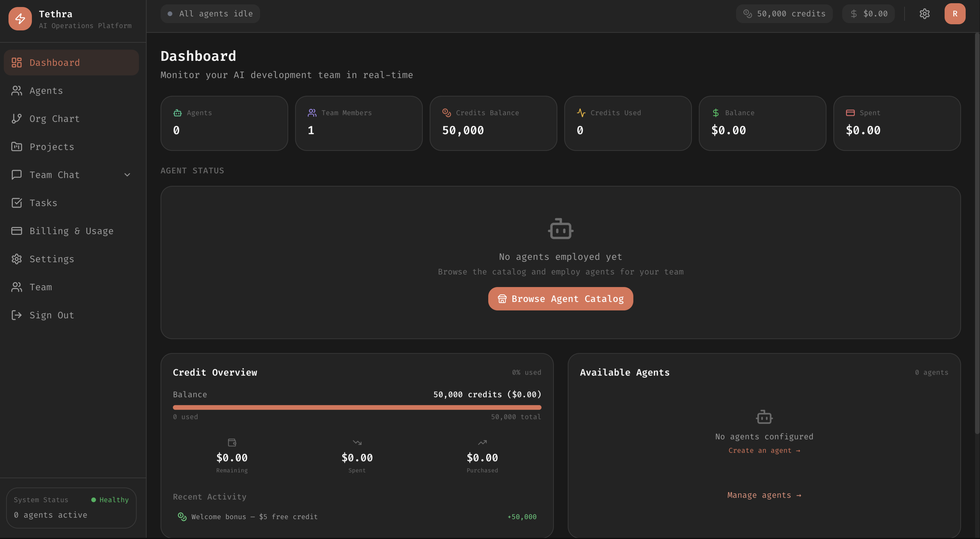Select Dashboard in the sidebar
This screenshot has height=539, width=980.
54,63
